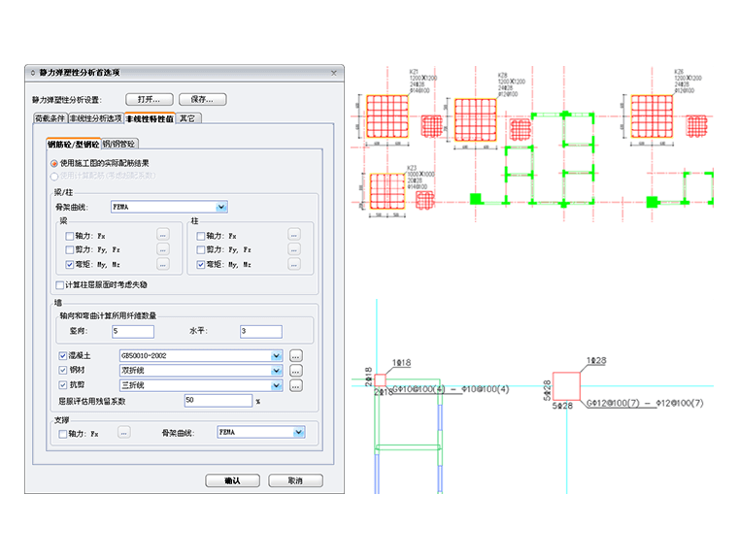This screenshot has width=738, height=560.
Task: Click the G⌀12@100(7) stirrup annotation
Action: 613,404
